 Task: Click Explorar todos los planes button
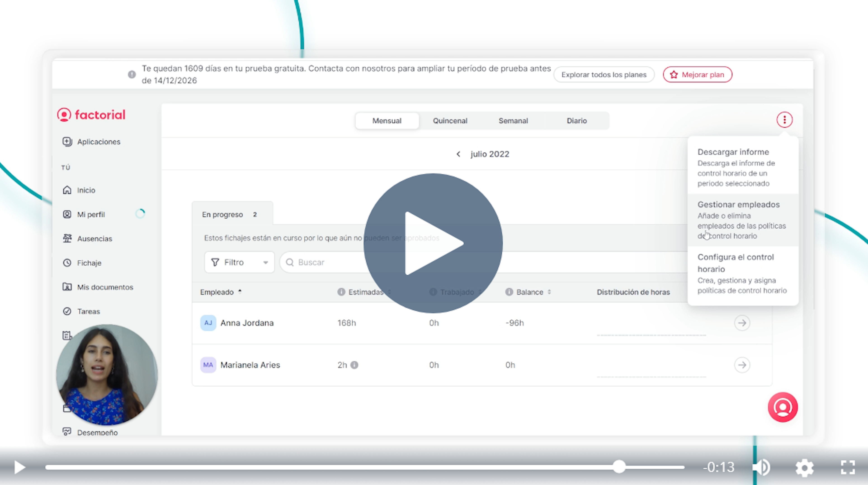(x=604, y=75)
